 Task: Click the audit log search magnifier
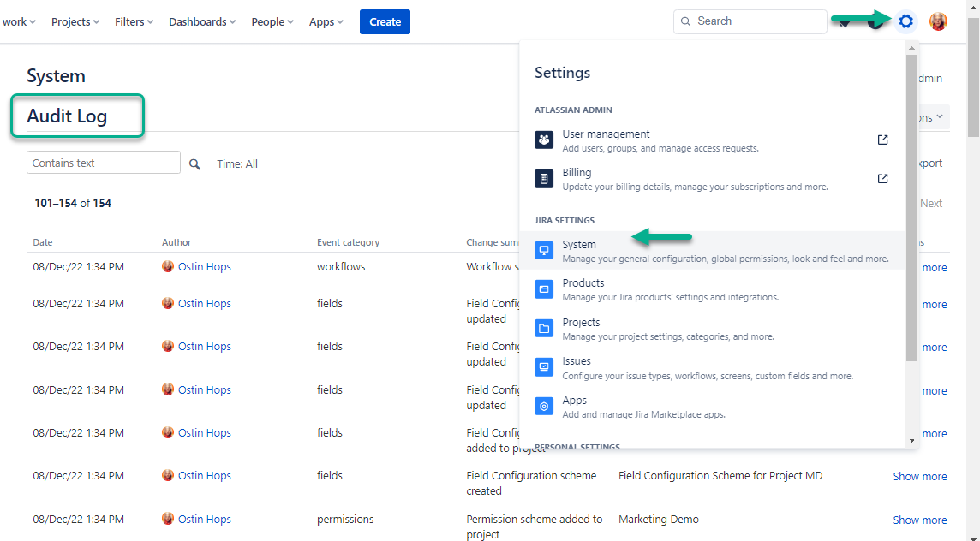(x=194, y=163)
